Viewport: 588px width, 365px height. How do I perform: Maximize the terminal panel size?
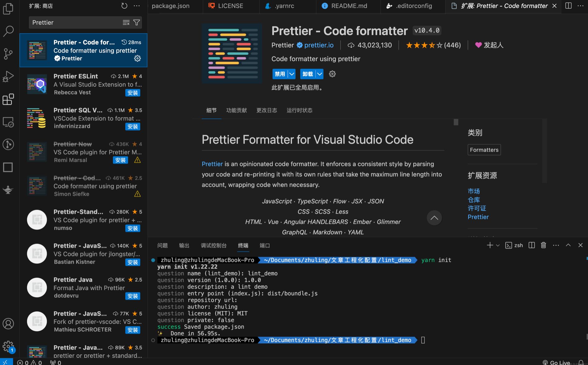pos(568,245)
